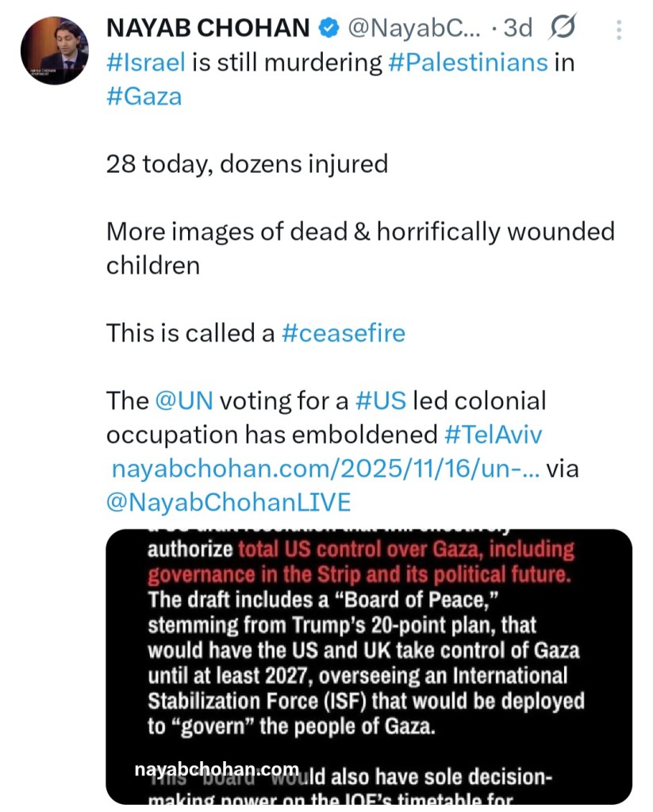Go to the @NayabChohanLIVE mention
Image resolution: width=653 pixels, height=812 pixels.
click(x=229, y=503)
